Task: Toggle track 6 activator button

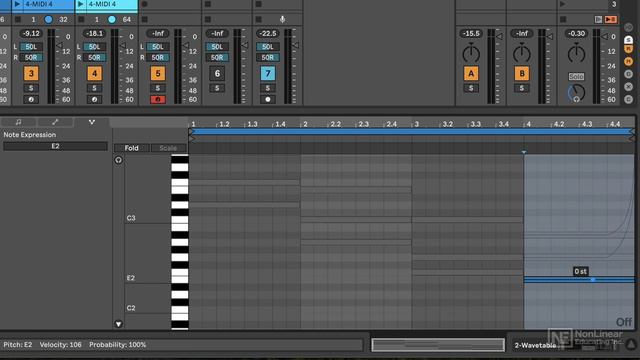Action: [217, 73]
